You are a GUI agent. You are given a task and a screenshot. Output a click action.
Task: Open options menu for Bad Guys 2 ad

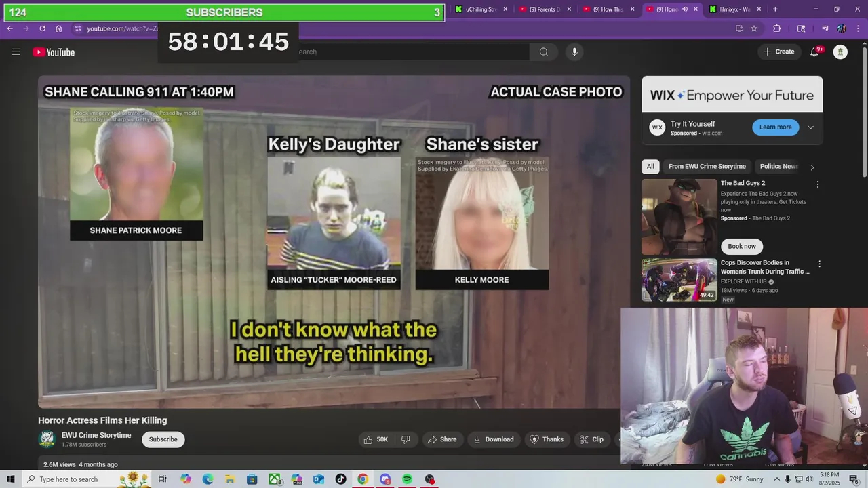pyautogui.click(x=818, y=184)
